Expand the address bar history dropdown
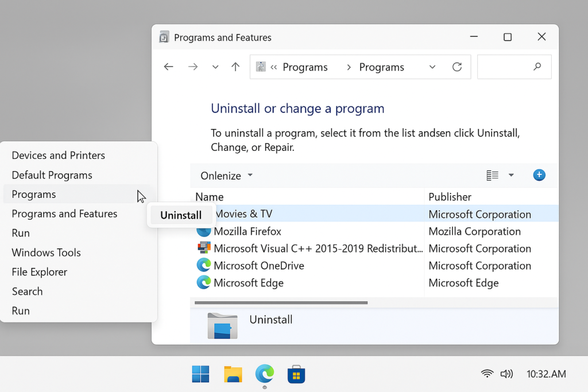 pos(432,67)
